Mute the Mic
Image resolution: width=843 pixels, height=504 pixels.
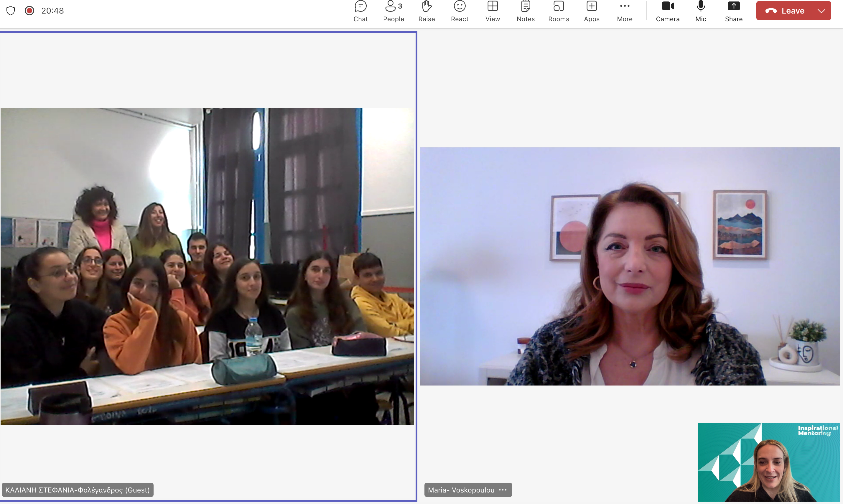[x=700, y=11]
